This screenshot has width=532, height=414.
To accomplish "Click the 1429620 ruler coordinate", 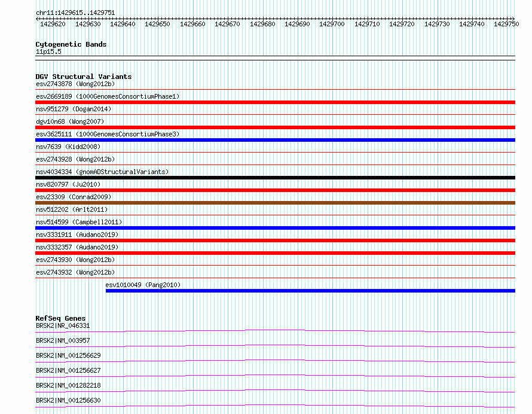I will pyautogui.click(x=53, y=24).
